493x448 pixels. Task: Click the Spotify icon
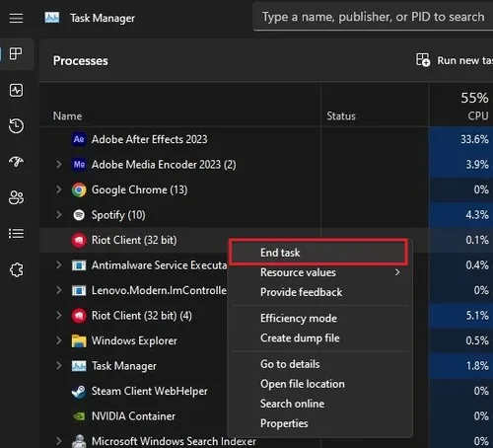click(x=79, y=215)
